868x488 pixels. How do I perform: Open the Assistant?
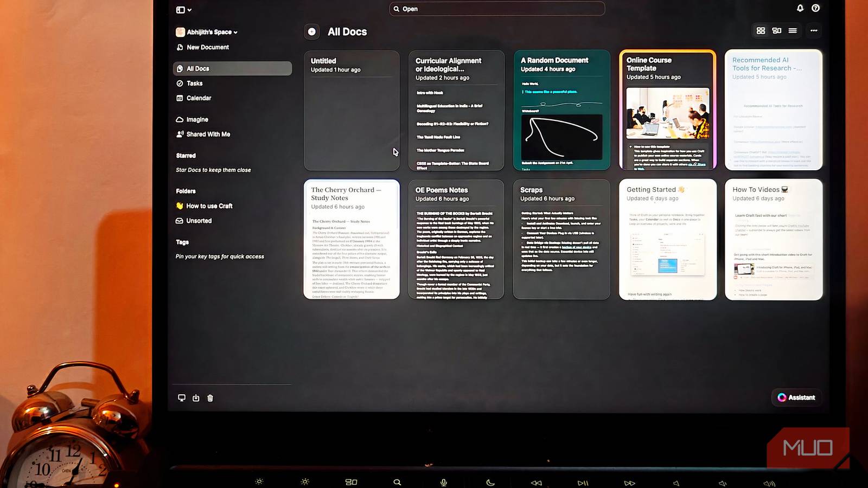796,397
